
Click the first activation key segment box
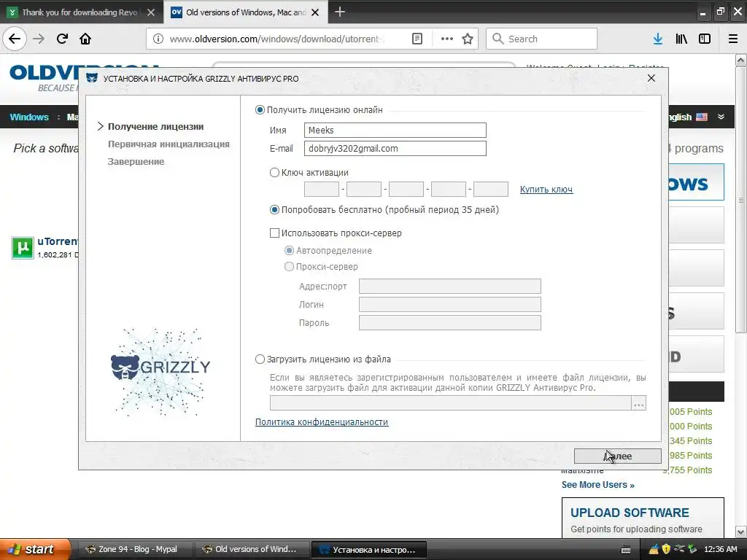pos(322,189)
